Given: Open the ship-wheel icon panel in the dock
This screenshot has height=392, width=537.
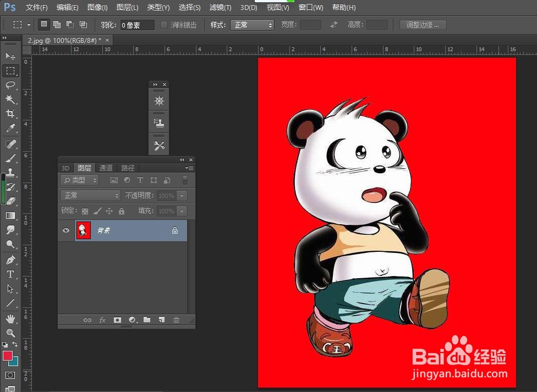Looking at the screenshot, I should pos(159,101).
